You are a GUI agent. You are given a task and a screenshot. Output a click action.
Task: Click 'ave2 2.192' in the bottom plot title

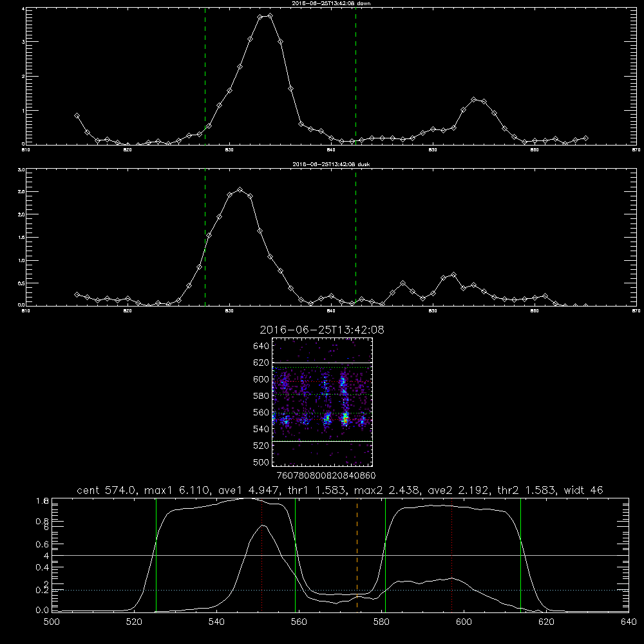[x=459, y=490]
